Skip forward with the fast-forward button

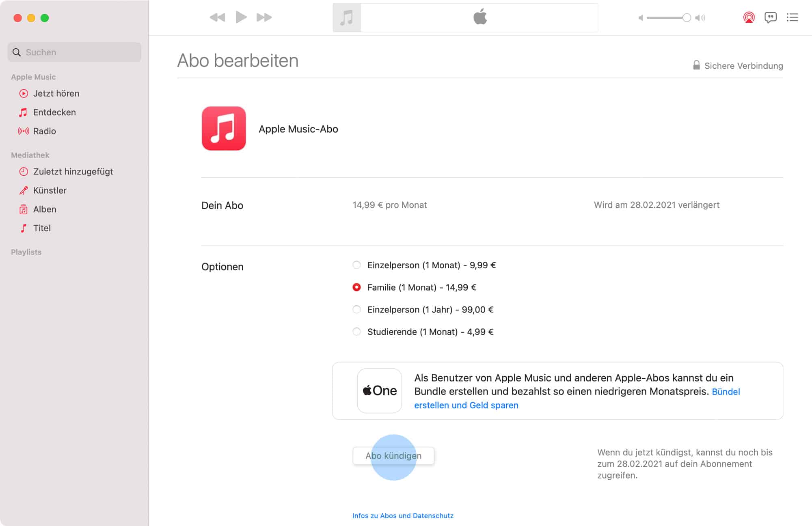click(x=264, y=17)
